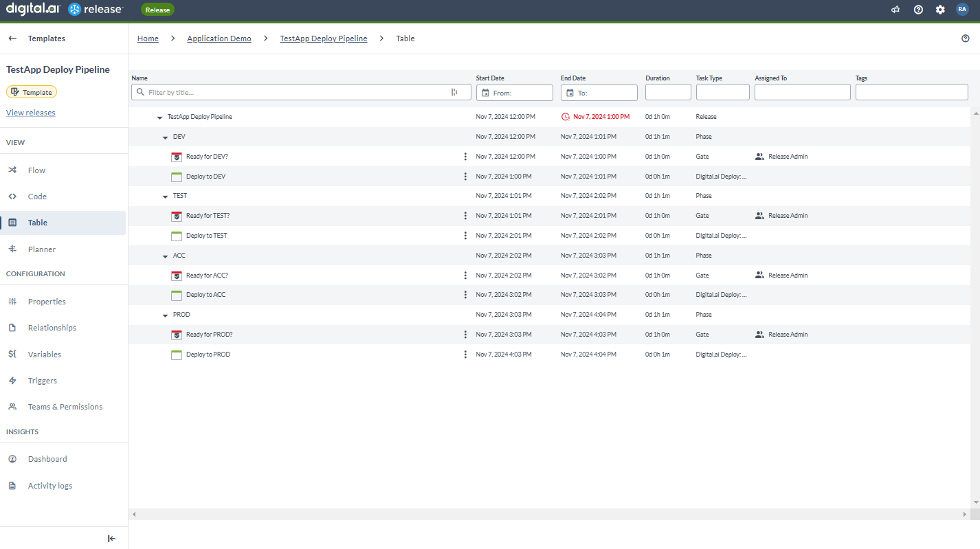980x549 pixels.
Task: Click the gate icon for Ready for TEST?
Action: (177, 216)
